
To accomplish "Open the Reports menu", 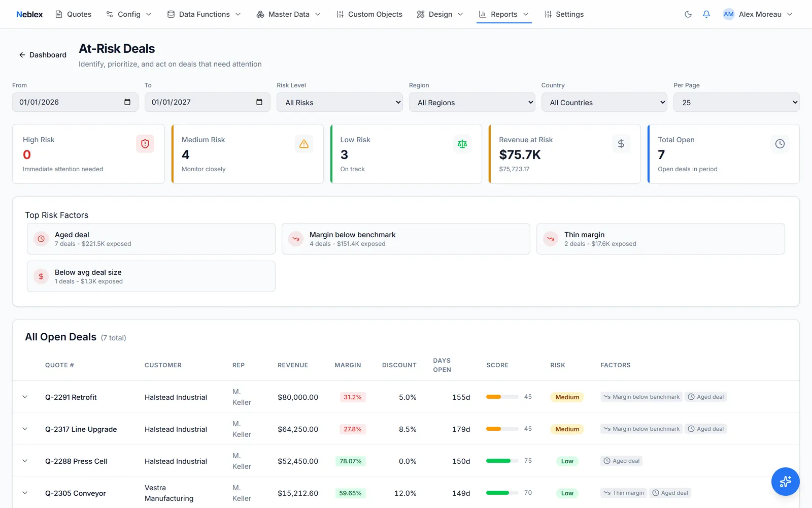I will pyautogui.click(x=504, y=14).
